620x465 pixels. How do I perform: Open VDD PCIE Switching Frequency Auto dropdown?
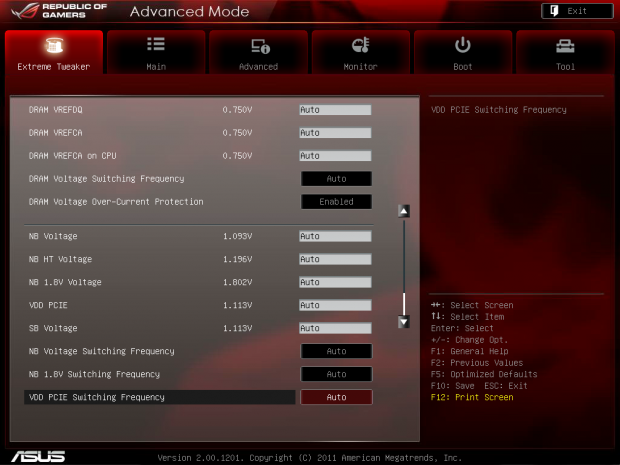(336, 397)
